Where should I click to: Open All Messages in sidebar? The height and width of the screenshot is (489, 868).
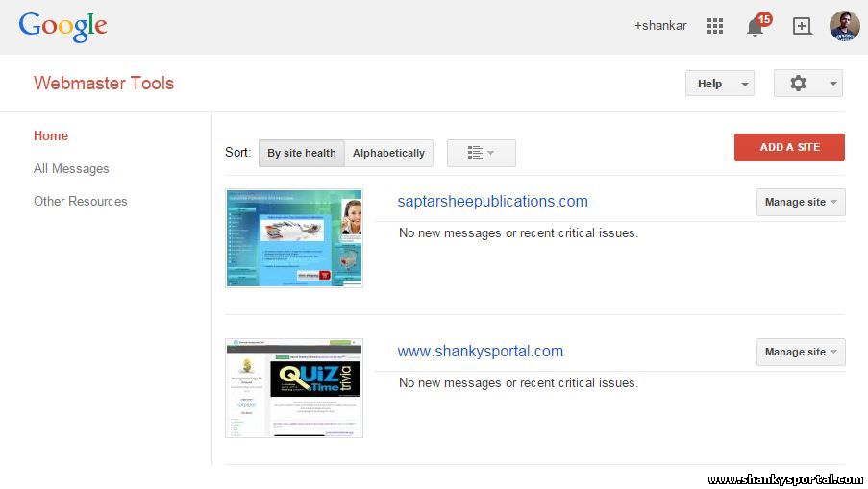(x=71, y=169)
